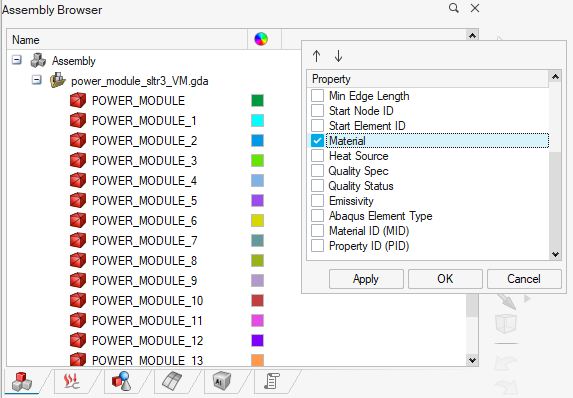Confirm column selection with OK

pos(445,279)
